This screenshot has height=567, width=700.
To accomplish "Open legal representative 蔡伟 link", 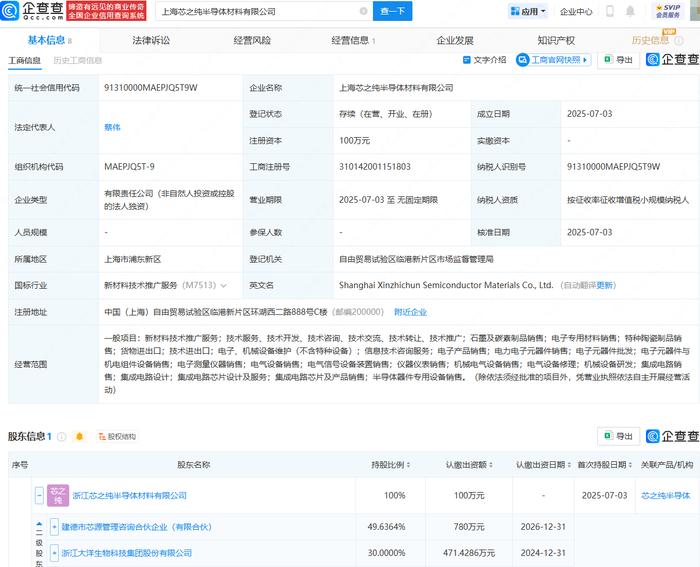I will pyautogui.click(x=112, y=127).
